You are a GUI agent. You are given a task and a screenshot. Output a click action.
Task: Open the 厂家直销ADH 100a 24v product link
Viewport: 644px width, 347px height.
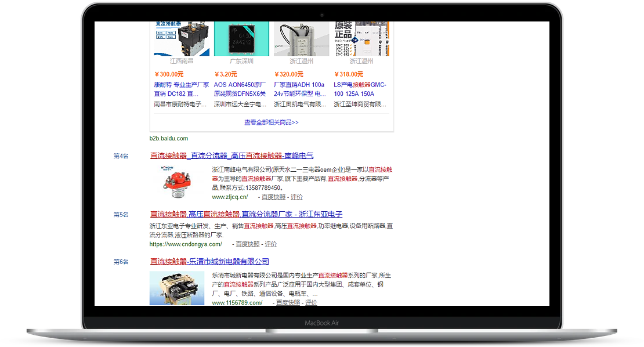coord(300,89)
